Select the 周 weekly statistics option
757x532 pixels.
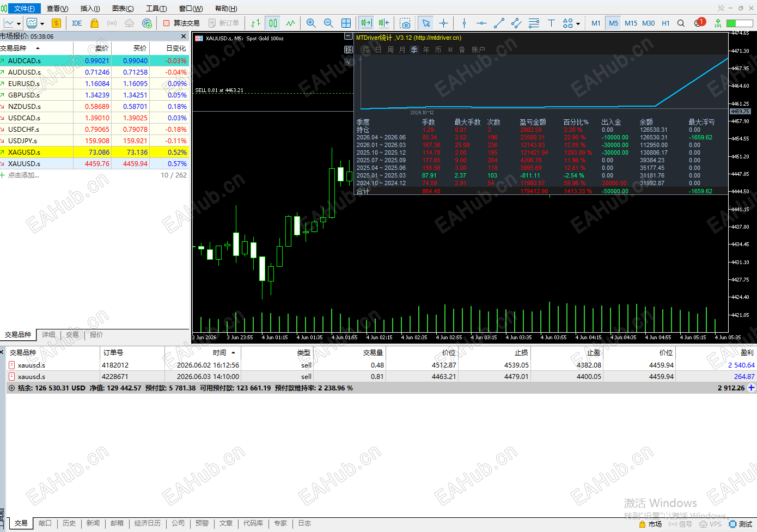[x=390, y=50]
